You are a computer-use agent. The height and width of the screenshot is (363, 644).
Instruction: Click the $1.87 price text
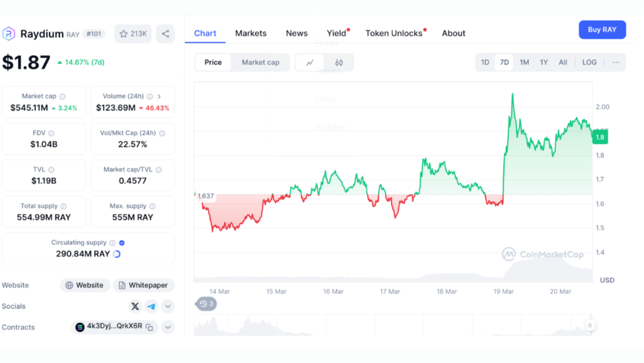point(26,62)
